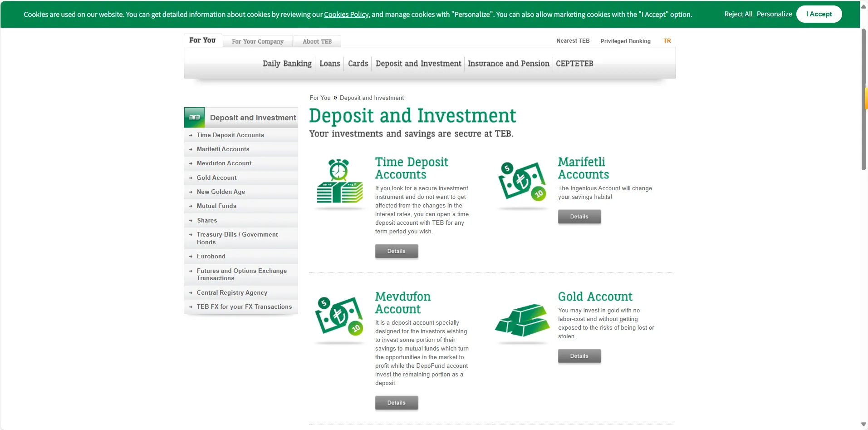Switch to About TEB tab
The width and height of the screenshot is (868, 430).
click(317, 41)
